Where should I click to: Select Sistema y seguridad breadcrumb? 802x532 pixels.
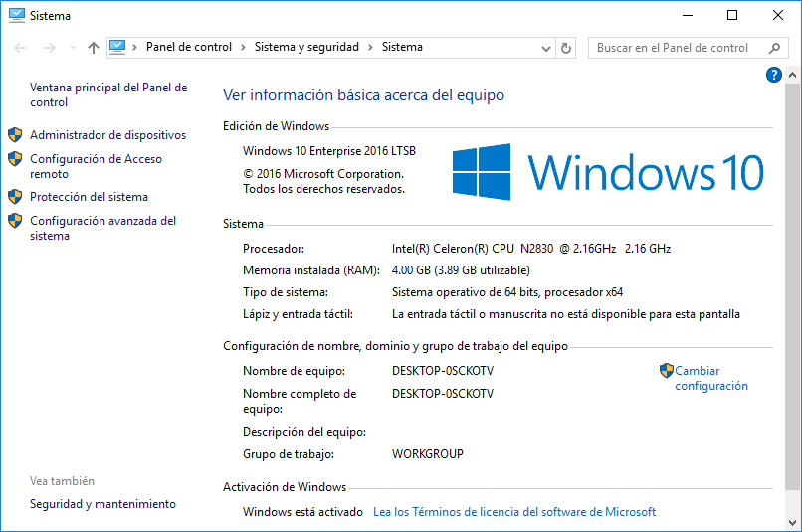click(x=306, y=47)
